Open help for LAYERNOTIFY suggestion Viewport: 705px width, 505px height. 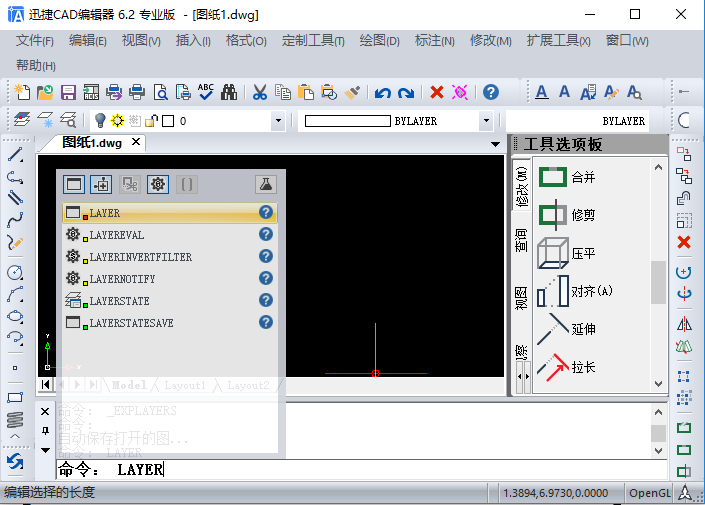(x=266, y=278)
